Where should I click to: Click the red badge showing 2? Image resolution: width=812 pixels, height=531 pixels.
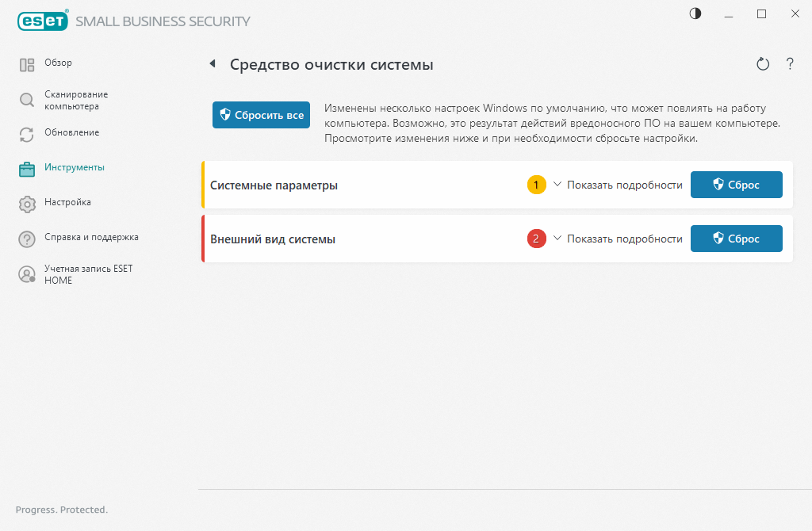537,238
